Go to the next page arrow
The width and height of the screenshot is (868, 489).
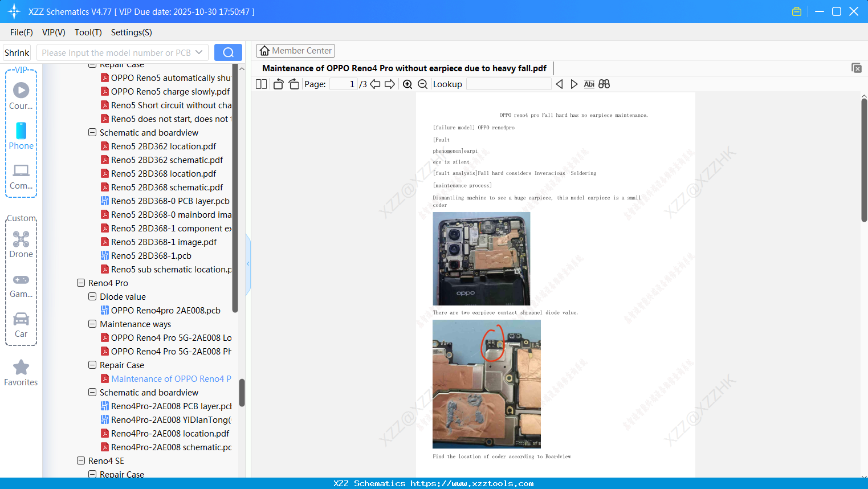point(390,84)
